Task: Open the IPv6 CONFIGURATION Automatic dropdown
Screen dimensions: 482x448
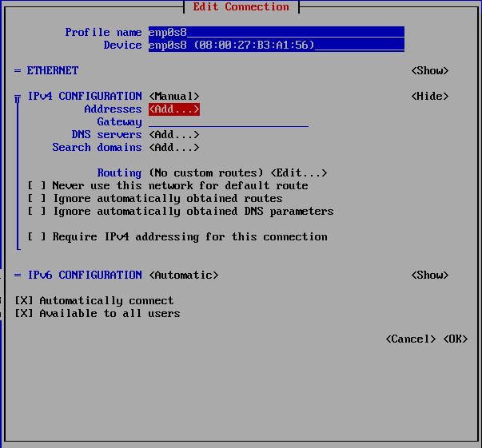Action: tap(184, 275)
